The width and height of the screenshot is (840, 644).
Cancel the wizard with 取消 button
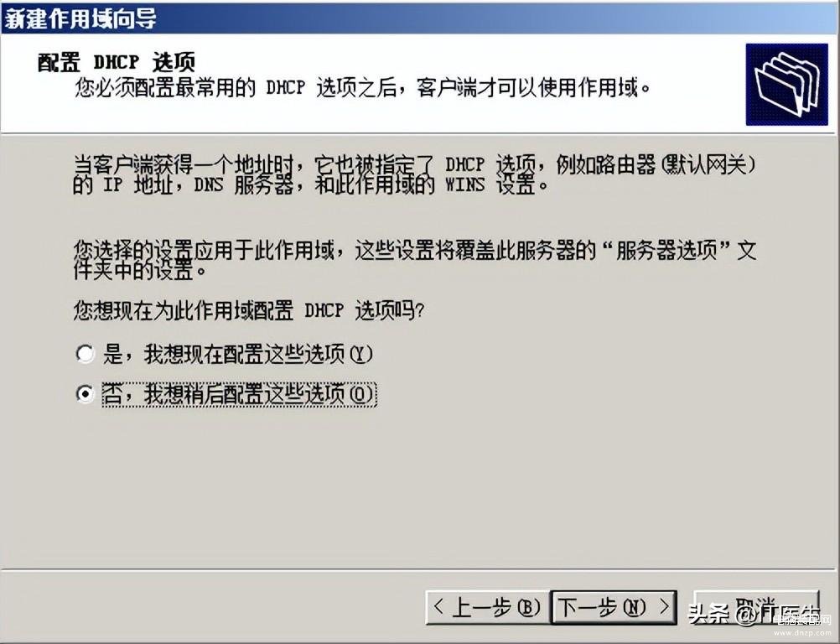[x=756, y=608]
